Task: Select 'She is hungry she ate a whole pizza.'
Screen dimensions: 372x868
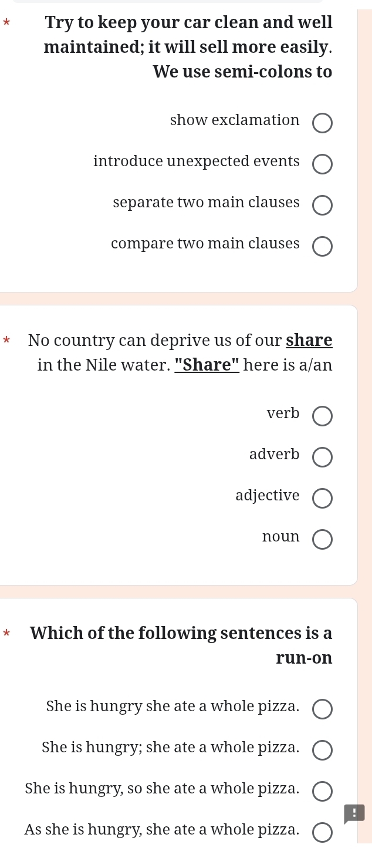Action: pyautogui.click(x=322, y=709)
